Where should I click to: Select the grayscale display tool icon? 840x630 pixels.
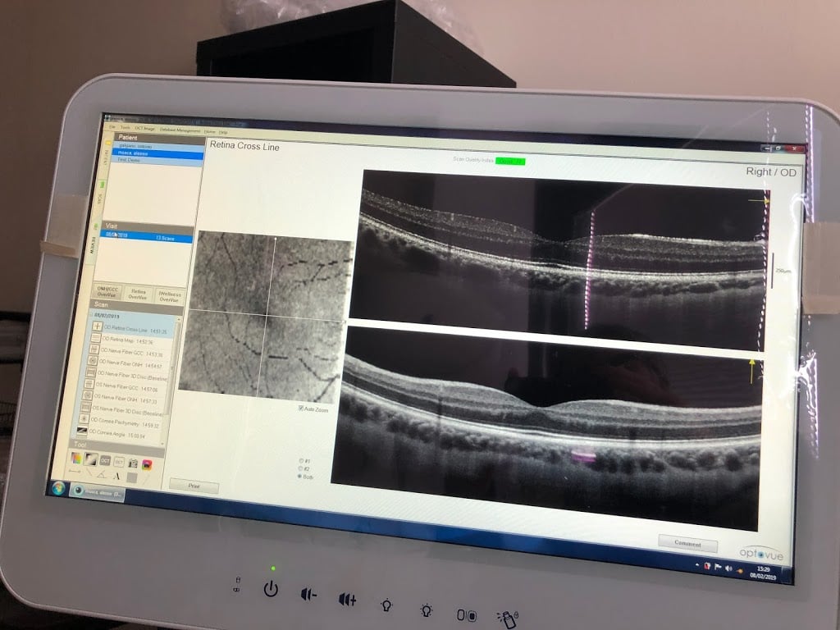(x=90, y=459)
